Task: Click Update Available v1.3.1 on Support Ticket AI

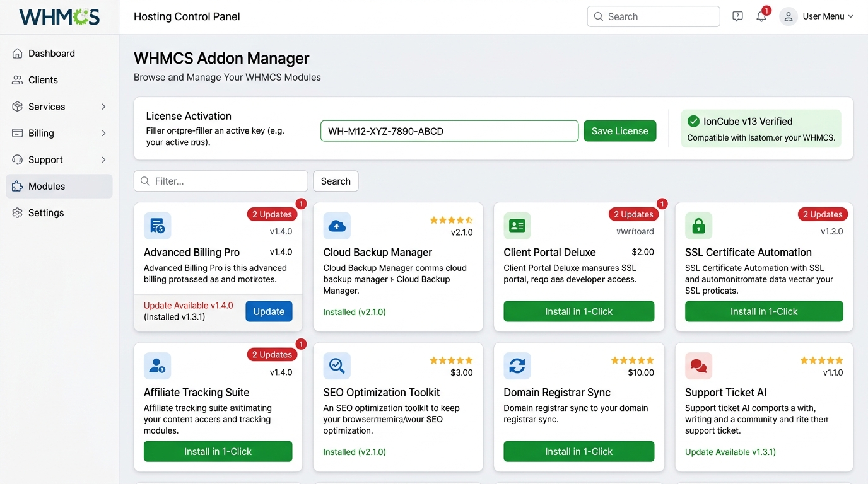Action: click(x=730, y=452)
